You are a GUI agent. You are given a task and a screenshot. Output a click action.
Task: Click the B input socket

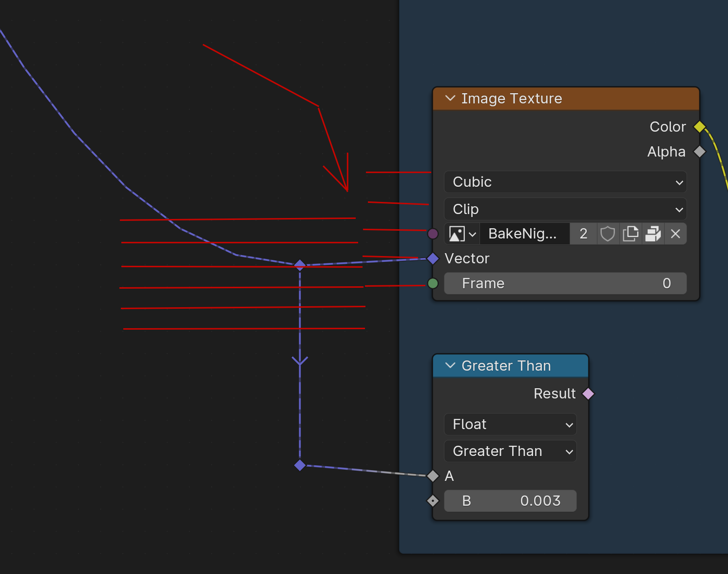click(433, 500)
